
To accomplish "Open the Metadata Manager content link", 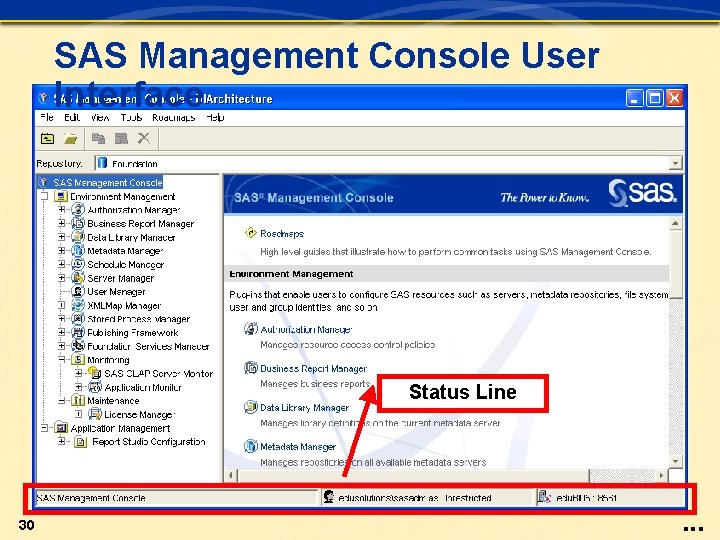I will (298, 447).
